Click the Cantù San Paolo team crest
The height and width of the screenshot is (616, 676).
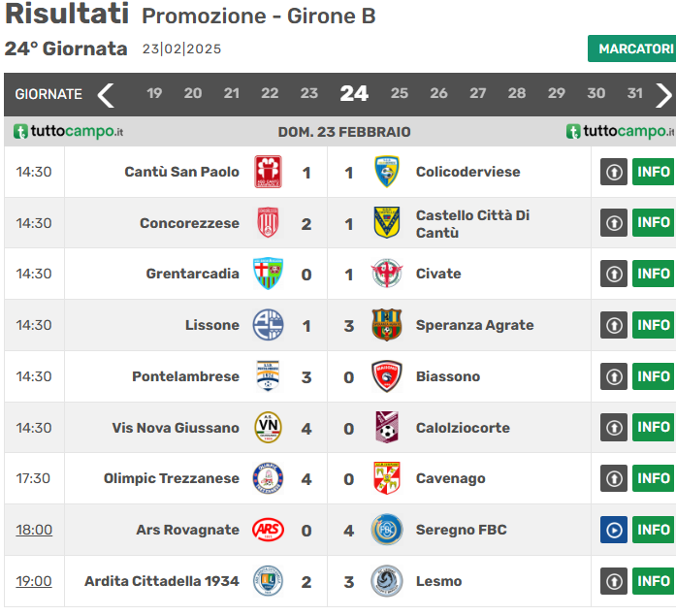point(268,172)
